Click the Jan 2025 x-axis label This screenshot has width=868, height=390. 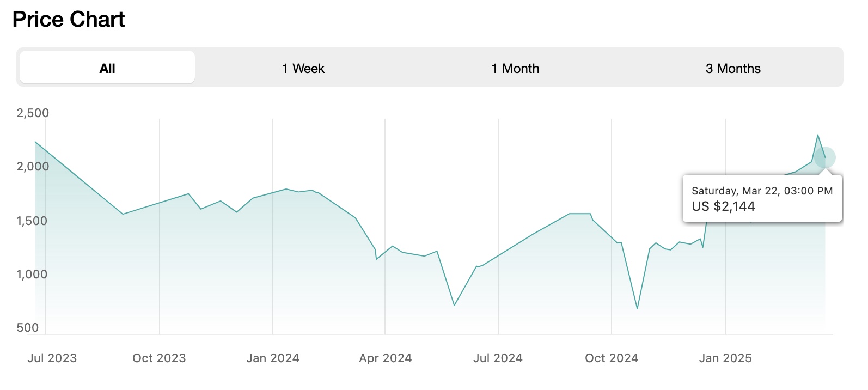pyautogui.click(x=725, y=358)
